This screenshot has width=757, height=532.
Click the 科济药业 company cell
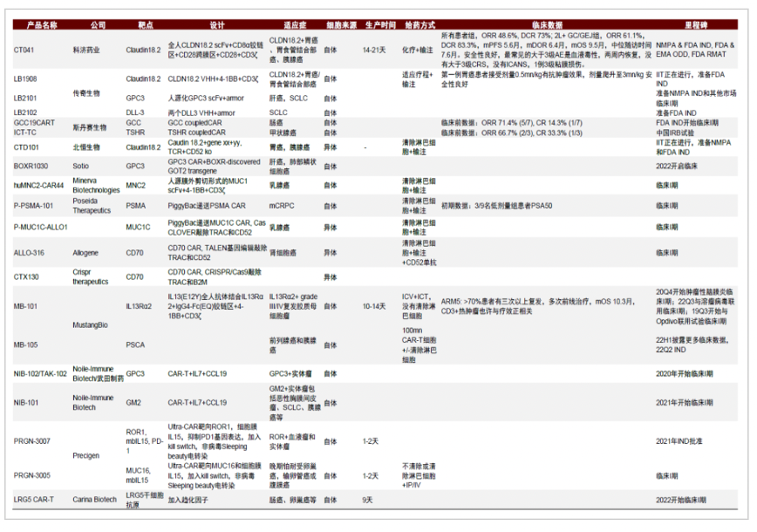[86, 50]
